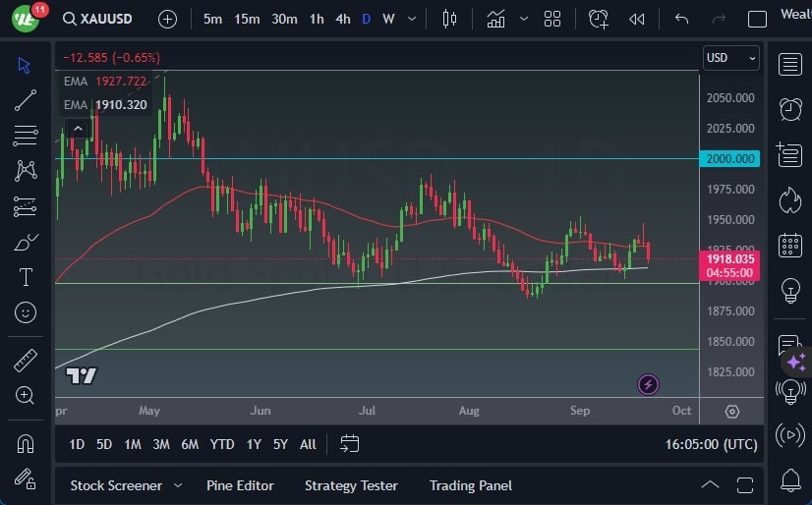Viewport: 812px width, 505px height.
Task: Click the bar replay icon
Action: tap(637, 19)
